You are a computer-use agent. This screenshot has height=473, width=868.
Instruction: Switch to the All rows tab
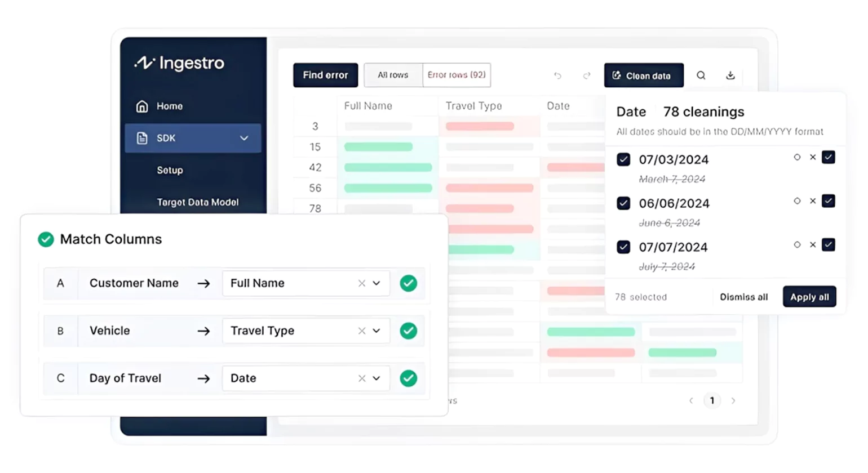pos(393,75)
